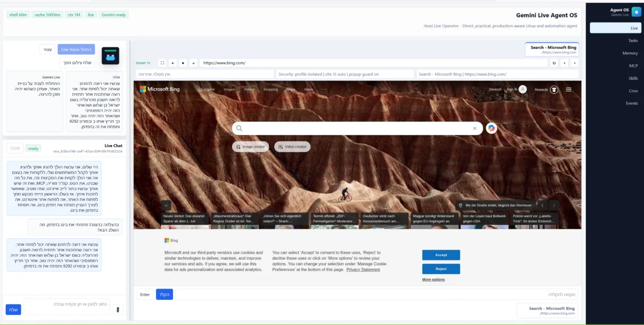Click the Rewards trophy icon
This screenshot has width=644, height=325.
pos(554,90)
